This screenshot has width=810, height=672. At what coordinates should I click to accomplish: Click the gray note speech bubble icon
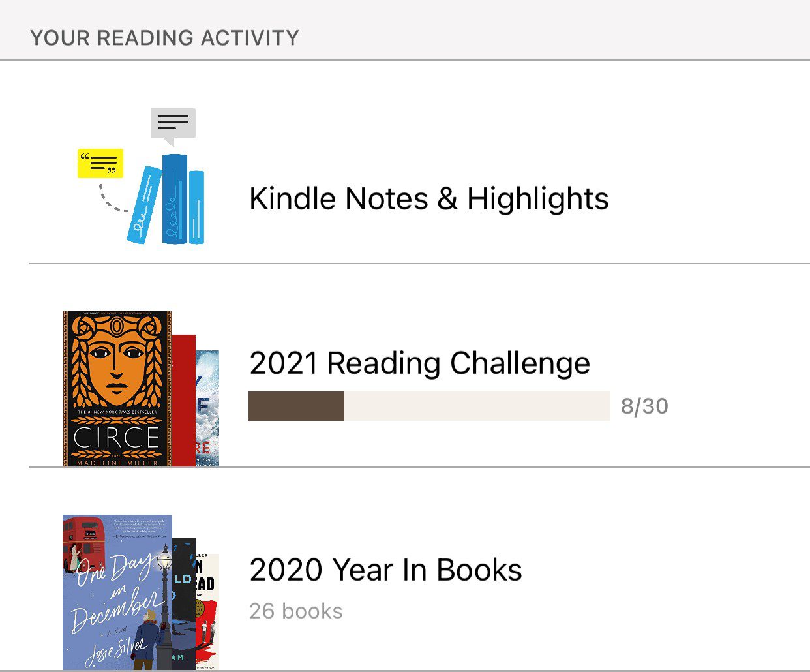(x=173, y=123)
